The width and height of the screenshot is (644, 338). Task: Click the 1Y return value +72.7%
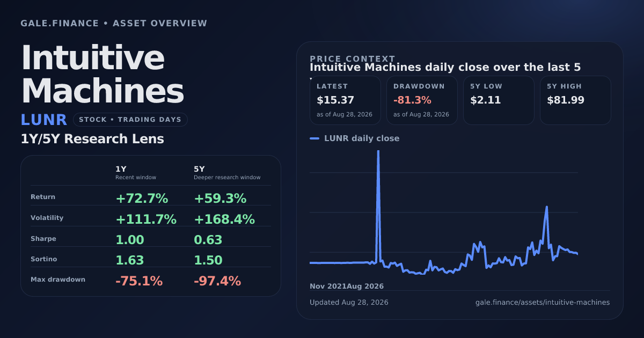[x=142, y=199]
